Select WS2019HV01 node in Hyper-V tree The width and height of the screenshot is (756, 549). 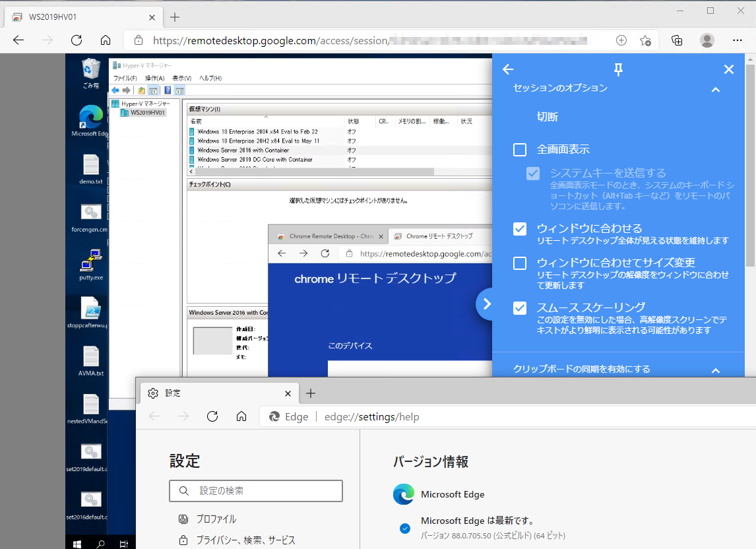click(x=142, y=112)
